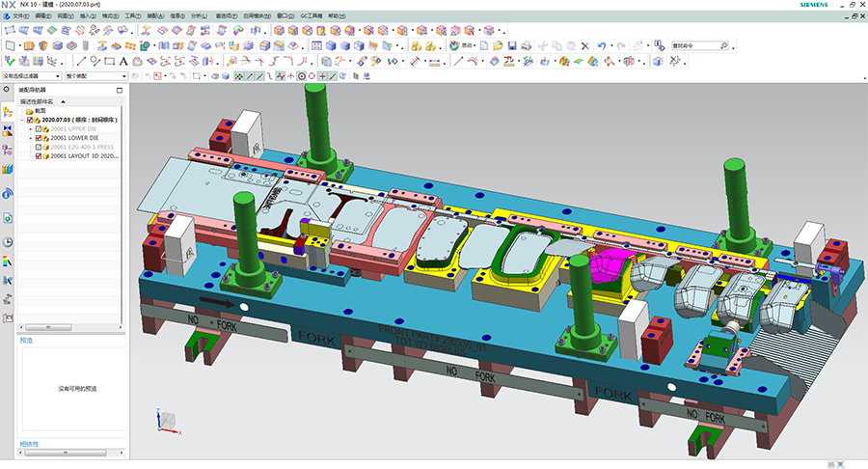868x469 pixels.
Task: Click the 相依性 panel header
Action: click(x=29, y=444)
